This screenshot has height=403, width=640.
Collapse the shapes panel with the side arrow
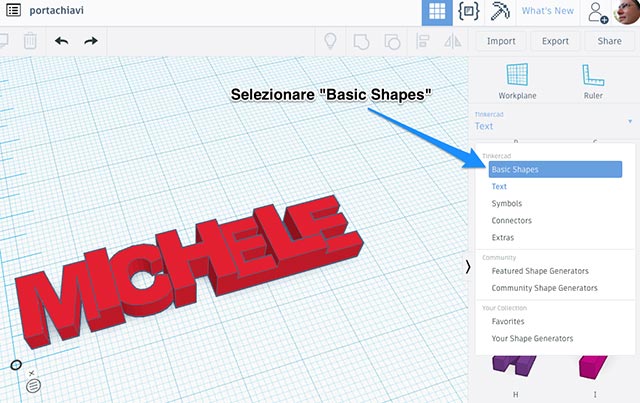pyautogui.click(x=468, y=266)
